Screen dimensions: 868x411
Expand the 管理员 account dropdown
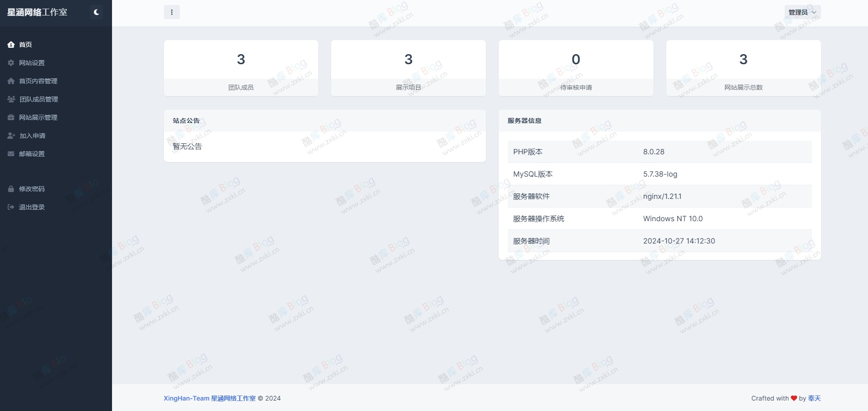pyautogui.click(x=802, y=12)
